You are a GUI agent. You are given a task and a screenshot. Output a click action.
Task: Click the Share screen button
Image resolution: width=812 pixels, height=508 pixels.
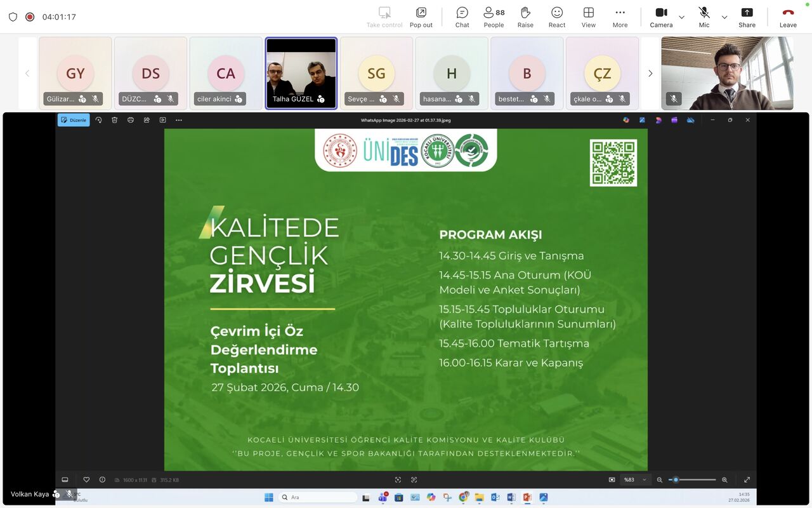(x=747, y=17)
